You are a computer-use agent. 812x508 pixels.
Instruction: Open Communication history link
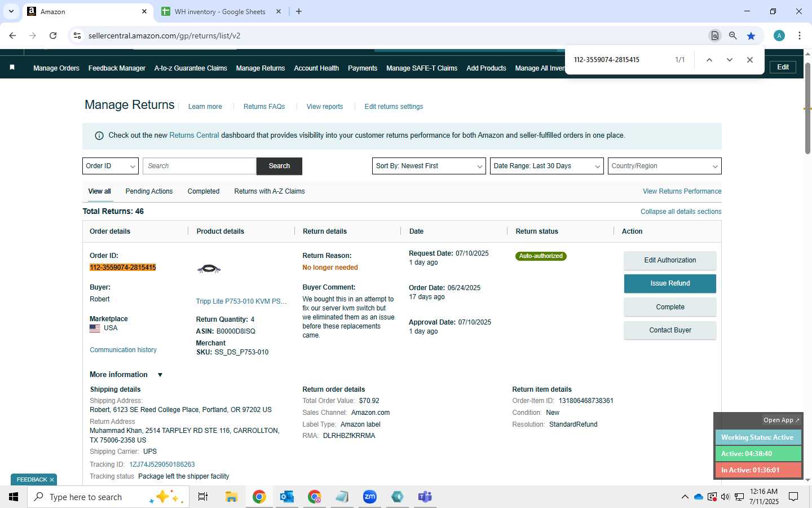(x=123, y=350)
